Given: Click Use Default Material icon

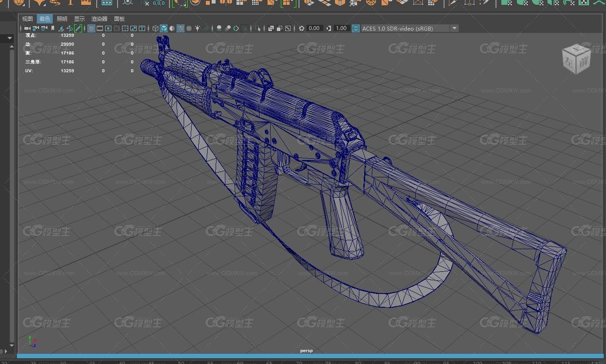Looking at the screenshot, I should click(x=172, y=28).
